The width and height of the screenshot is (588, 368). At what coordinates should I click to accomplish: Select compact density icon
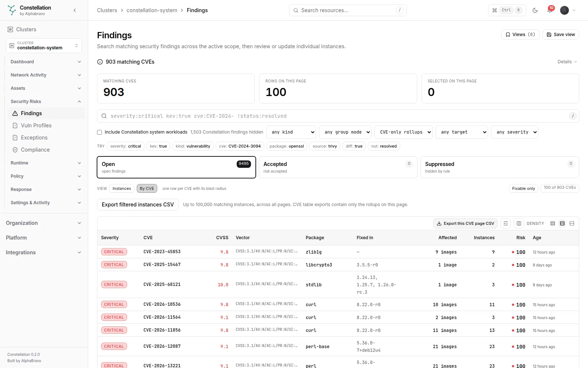tap(553, 223)
